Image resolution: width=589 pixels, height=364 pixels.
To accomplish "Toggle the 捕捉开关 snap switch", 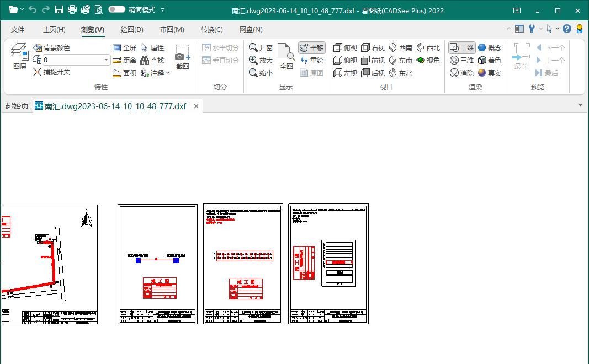I will coord(51,72).
